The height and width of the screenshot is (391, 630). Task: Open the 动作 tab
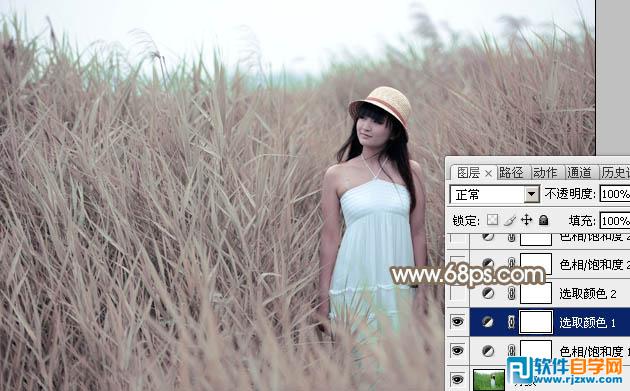click(x=545, y=173)
